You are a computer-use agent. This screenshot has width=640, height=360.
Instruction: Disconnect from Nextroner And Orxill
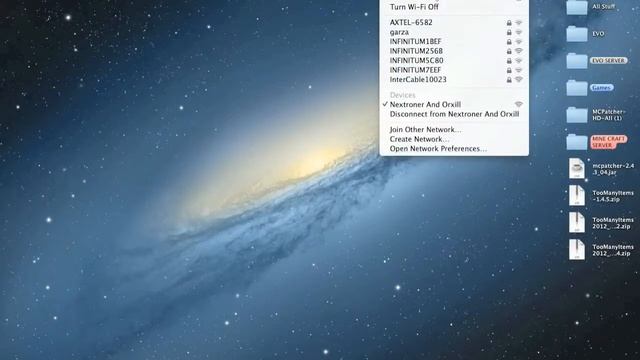tap(454, 114)
